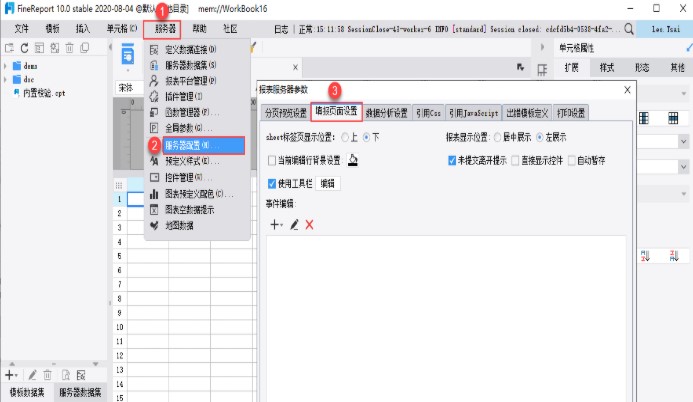Viewport: 693px width, 402px height.
Task: Select 定义数据连接 menu entry
Action: (x=197, y=49)
